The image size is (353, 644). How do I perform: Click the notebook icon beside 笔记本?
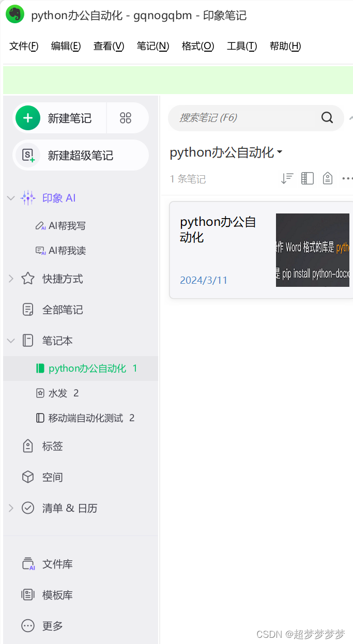pyautogui.click(x=28, y=341)
